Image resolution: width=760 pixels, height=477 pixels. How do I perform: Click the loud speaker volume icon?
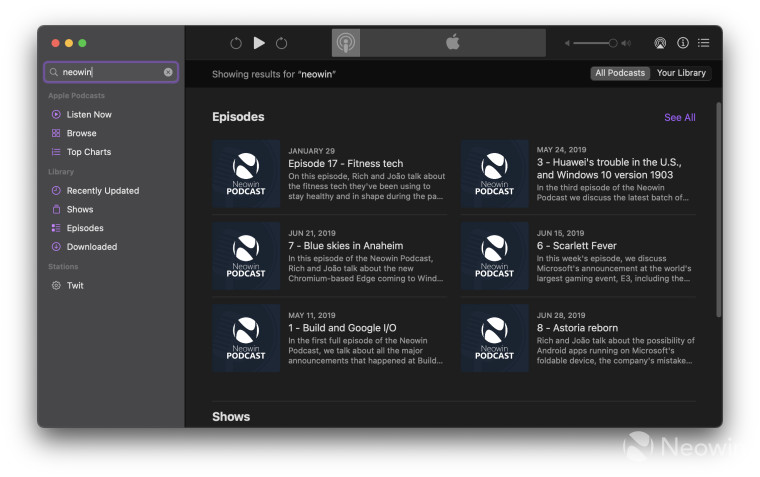tap(626, 43)
